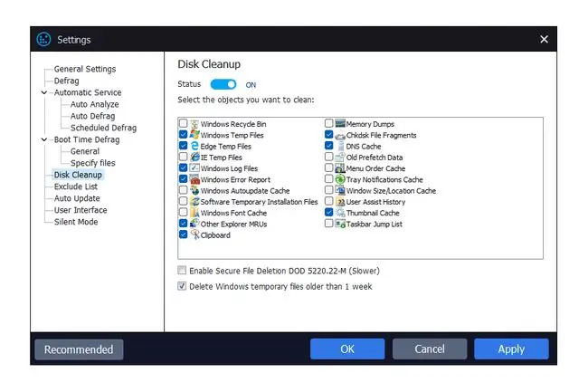Confirm settings with the OK button

tap(347, 349)
